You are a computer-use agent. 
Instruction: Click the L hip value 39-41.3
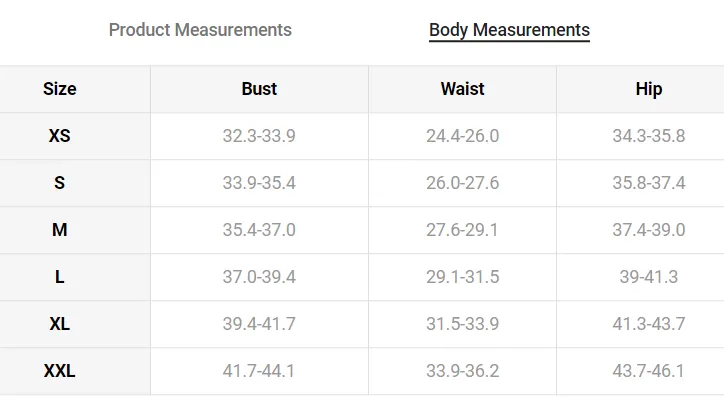click(x=649, y=277)
